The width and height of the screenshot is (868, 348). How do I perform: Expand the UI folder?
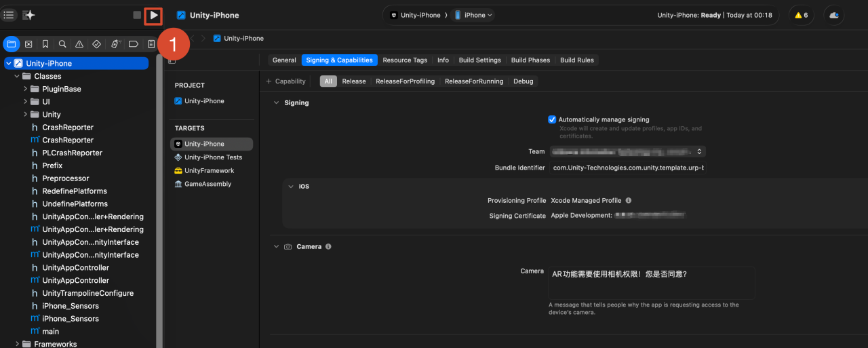click(25, 102)
